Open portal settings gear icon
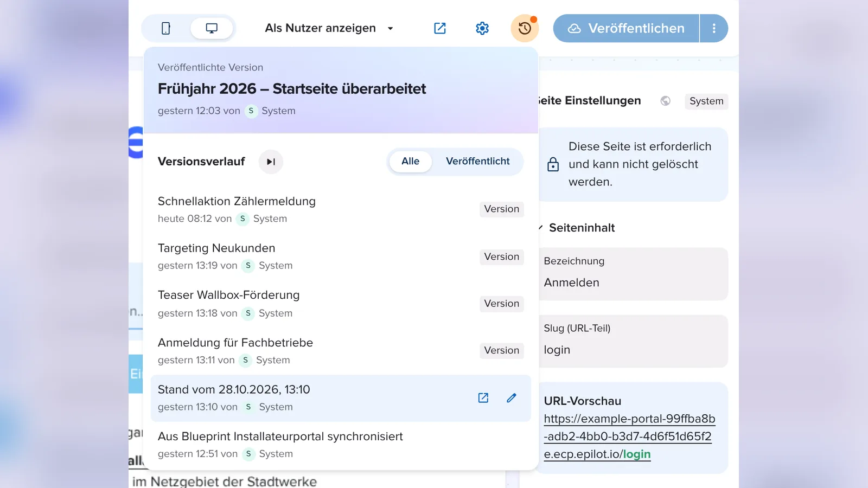This screenshot has width=868, height=488. 482,28
